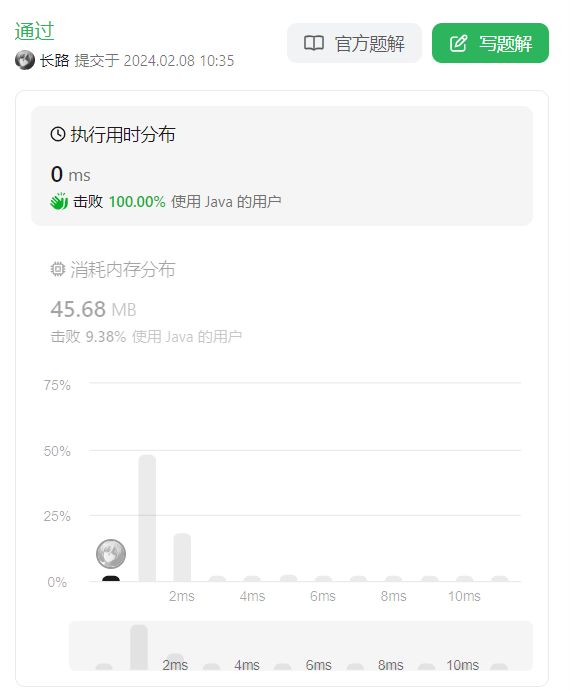Click the second-tallest bar near 2ms
Viewport: 570px width, 691px height.
tap(182, 557)
